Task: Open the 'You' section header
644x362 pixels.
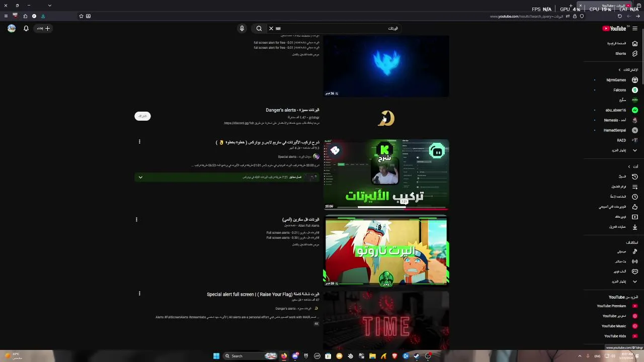Action: tap(633, 166)
